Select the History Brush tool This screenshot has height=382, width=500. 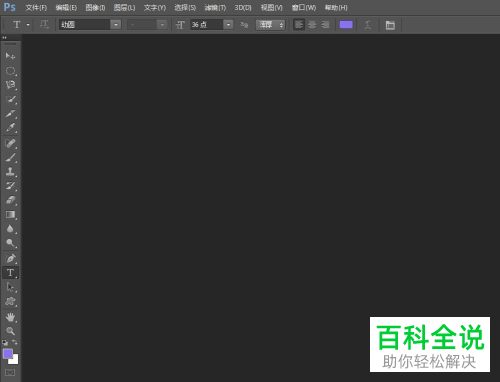click(10, 186)
